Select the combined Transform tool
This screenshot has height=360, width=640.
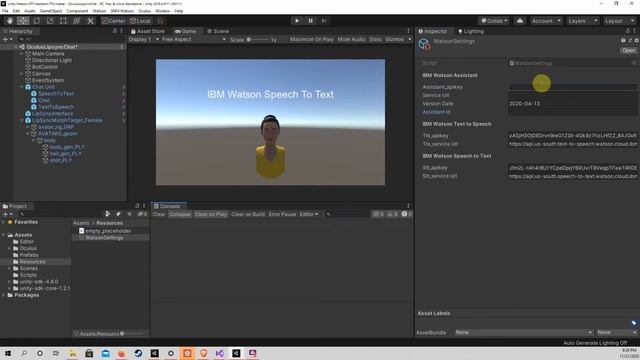pos(77,21)
